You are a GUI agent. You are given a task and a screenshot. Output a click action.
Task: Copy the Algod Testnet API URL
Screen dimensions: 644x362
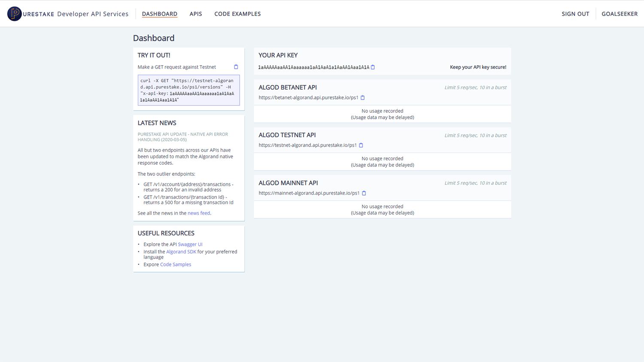361,145
